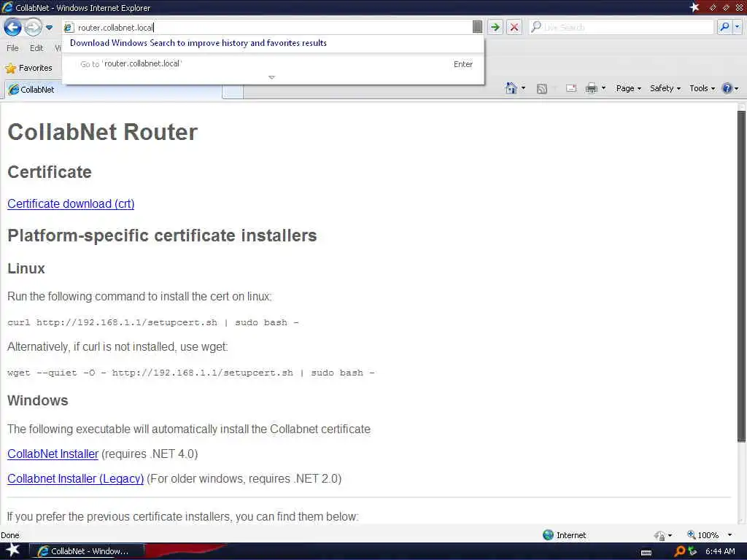The width and height of the screenshot is (747, 560).
Task: Click the orange magnifier tray icon
Action: pyautogui.click(x=680, y=551)
